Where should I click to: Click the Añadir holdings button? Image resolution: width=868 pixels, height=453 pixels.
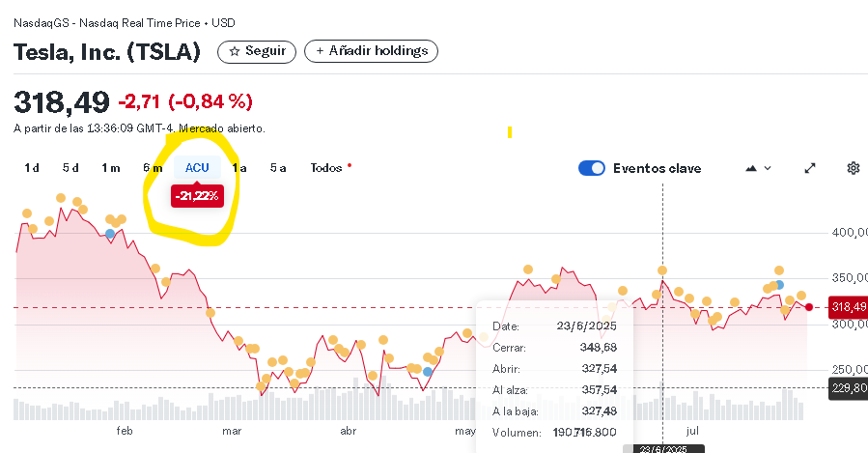(371, 51)
